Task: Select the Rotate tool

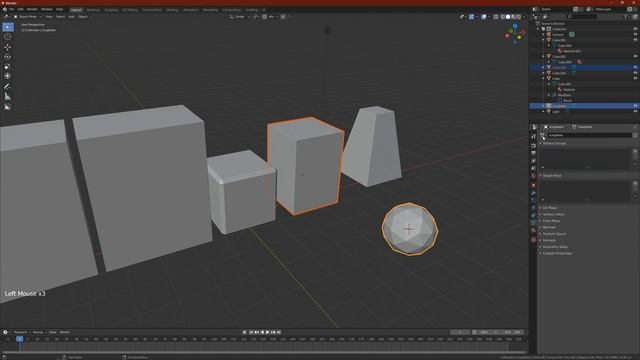Action: click(7, 57)
